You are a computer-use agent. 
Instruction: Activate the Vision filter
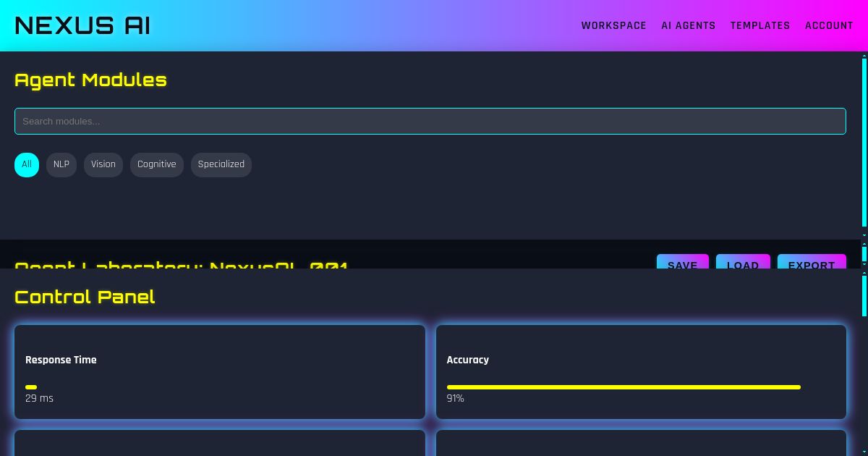coord(103,164)
